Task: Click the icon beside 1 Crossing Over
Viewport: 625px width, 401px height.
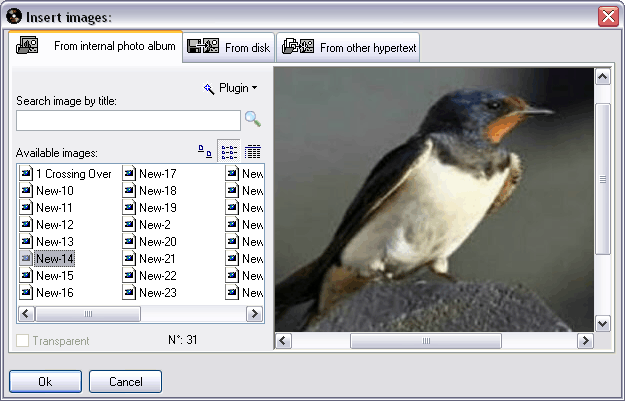Action: tap(26, 174)
